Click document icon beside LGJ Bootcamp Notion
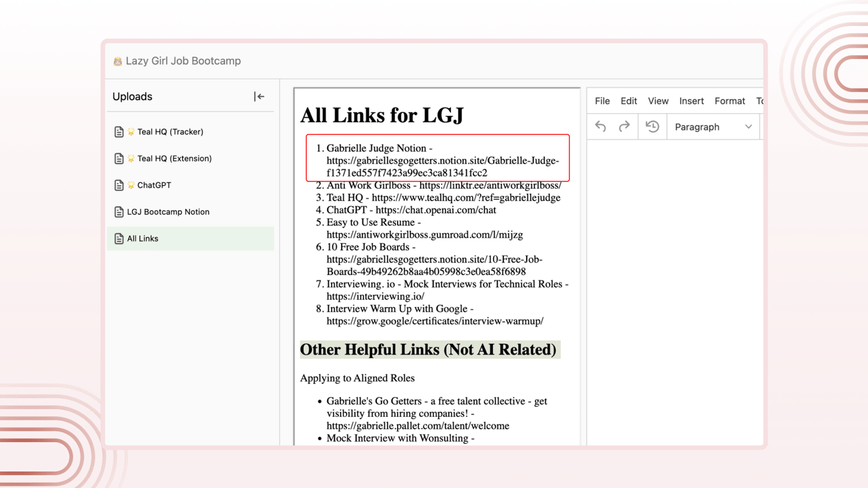This screenshot has width=868, height=488. pyautogui.click(x=119, y=212)
